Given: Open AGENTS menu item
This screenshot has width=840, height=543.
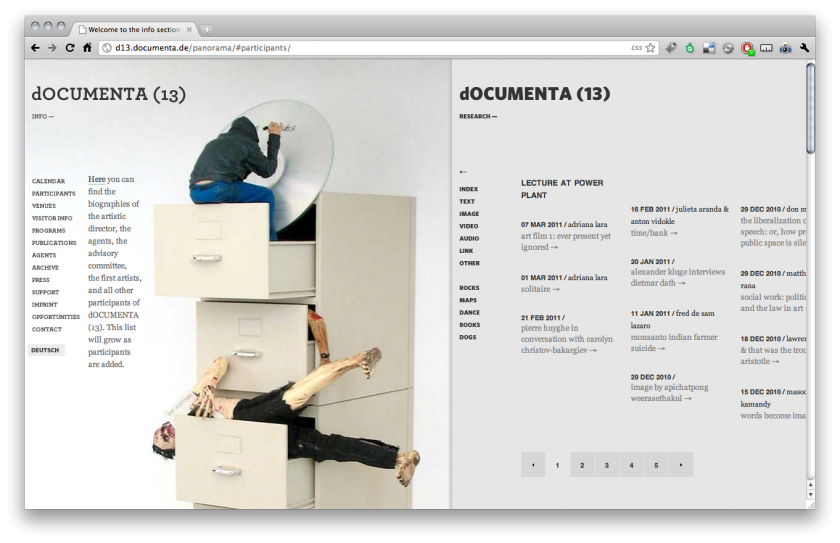Looking at the screenshot, I should coord(44,255).
